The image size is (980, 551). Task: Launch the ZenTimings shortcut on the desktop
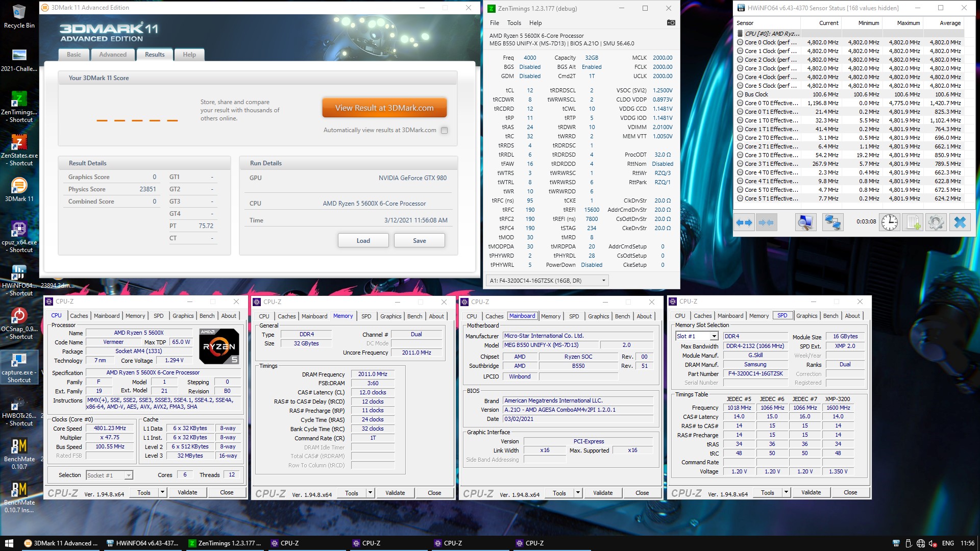19,106
